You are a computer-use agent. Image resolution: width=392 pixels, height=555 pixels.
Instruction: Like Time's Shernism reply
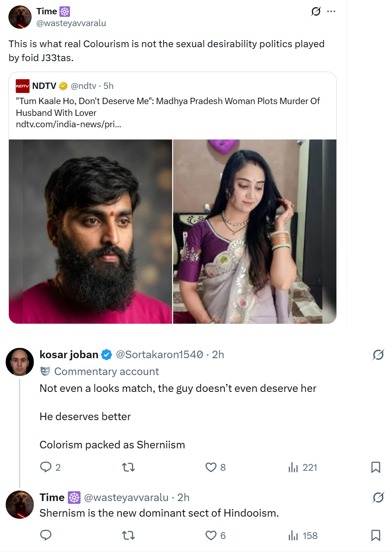tap(211, 535)
